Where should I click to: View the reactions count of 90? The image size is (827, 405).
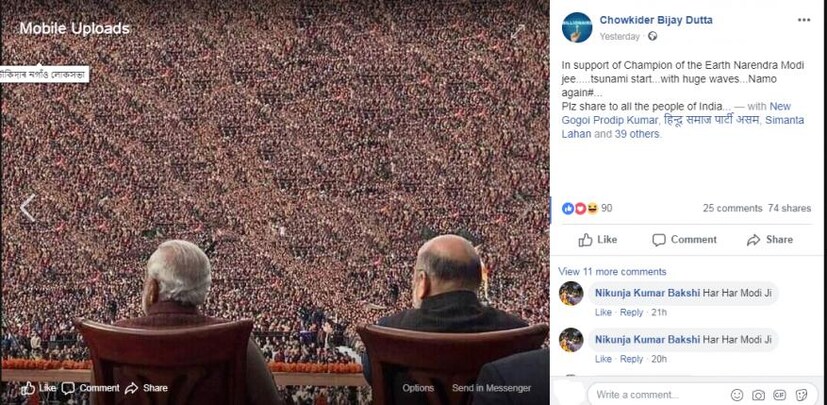click(607, 208)
